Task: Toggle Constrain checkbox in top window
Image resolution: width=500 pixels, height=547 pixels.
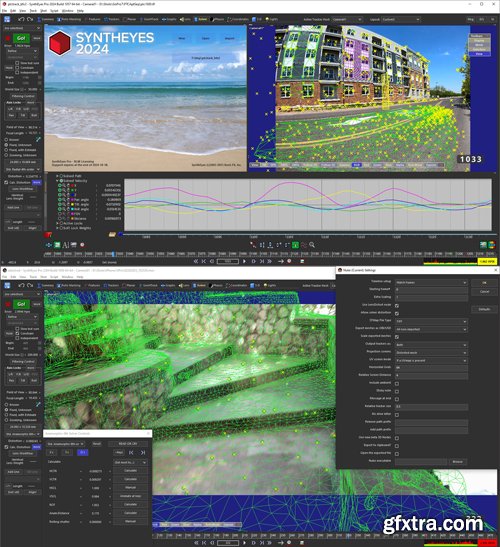Action: (x=17, y=68)
